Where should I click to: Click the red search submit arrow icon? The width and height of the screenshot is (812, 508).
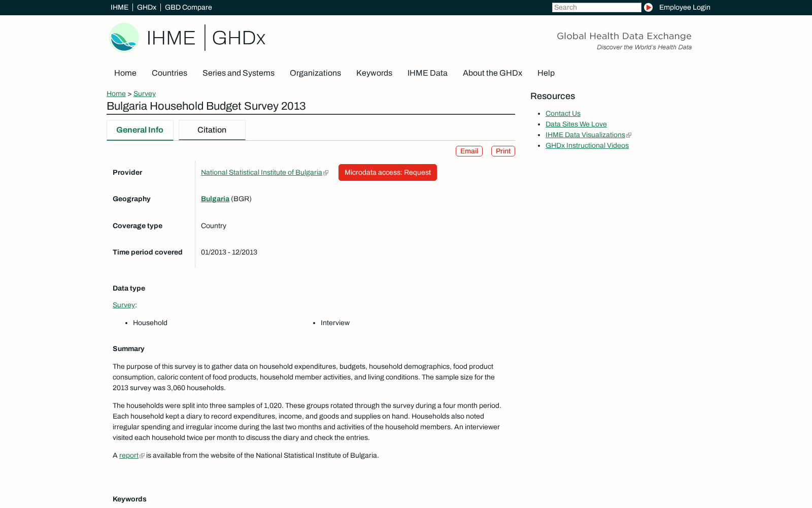[648, 7]
